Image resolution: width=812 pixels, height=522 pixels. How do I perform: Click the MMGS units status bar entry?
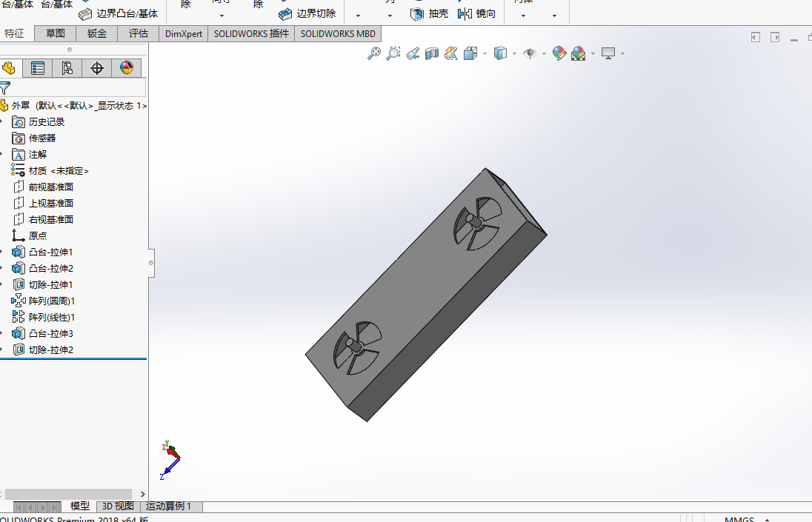pos(739,519)
